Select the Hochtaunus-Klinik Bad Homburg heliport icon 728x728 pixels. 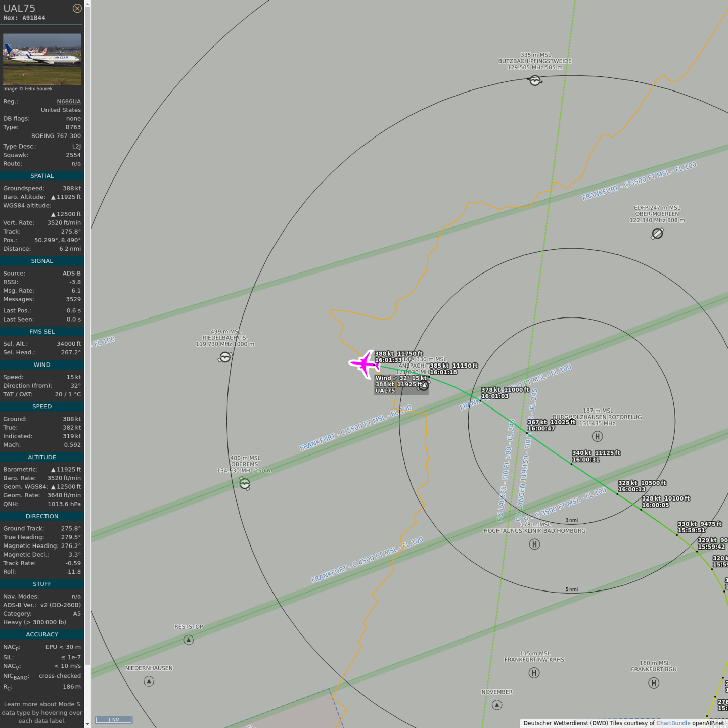click(x=534, y=544)
